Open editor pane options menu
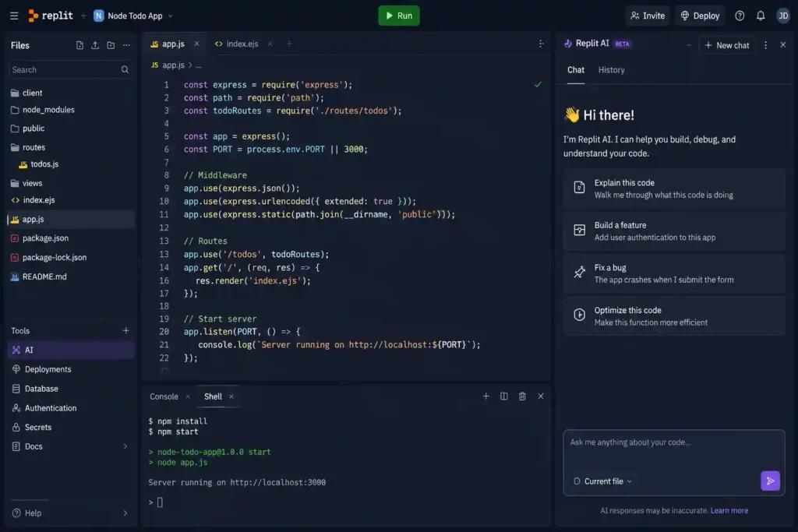 (x=541, y=44)
